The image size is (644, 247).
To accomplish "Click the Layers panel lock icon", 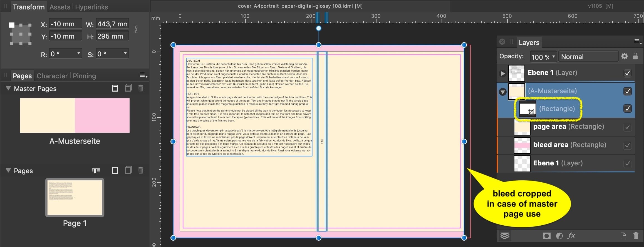I will click(635, 56).
